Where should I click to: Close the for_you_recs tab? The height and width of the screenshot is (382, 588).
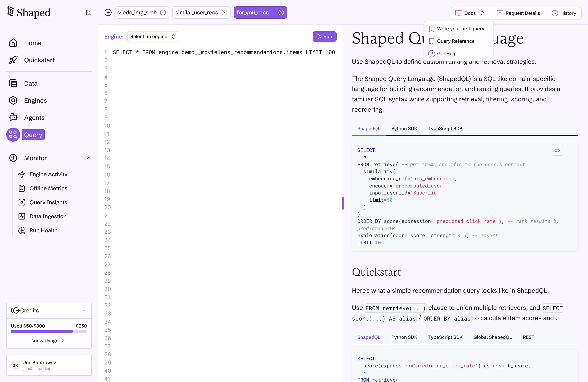(x=281, y=13)
